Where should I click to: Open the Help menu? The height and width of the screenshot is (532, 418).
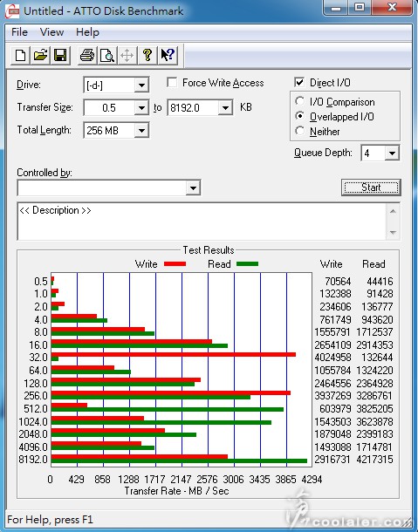pos(87,32)
